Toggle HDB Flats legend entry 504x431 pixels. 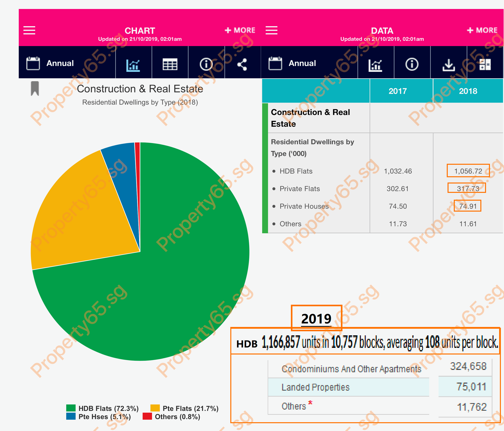[x=108, y=408]
